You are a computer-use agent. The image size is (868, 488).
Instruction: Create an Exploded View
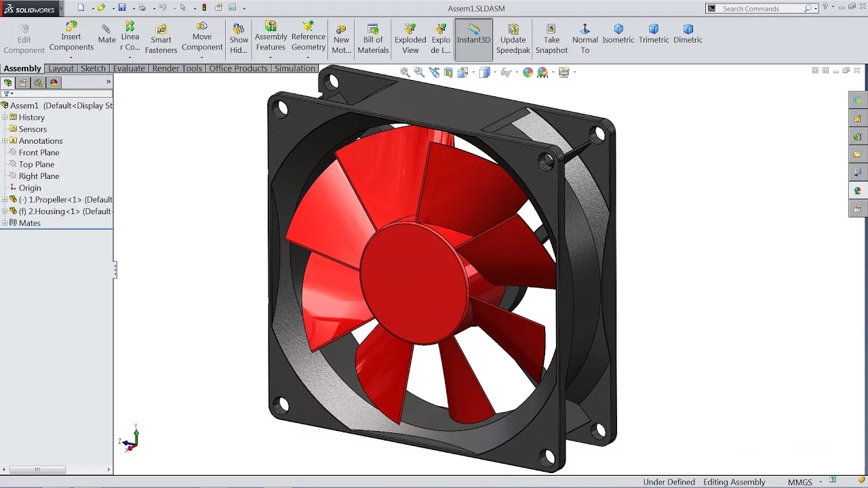tap(410, 39)
